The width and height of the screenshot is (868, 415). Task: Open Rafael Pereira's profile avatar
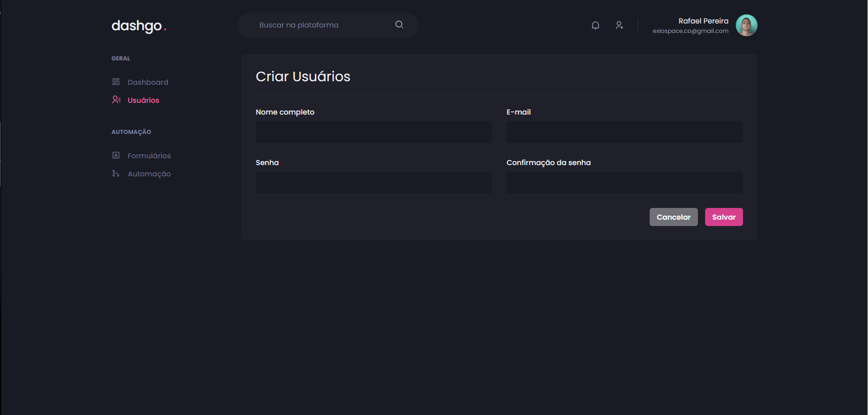coord(746,25)
